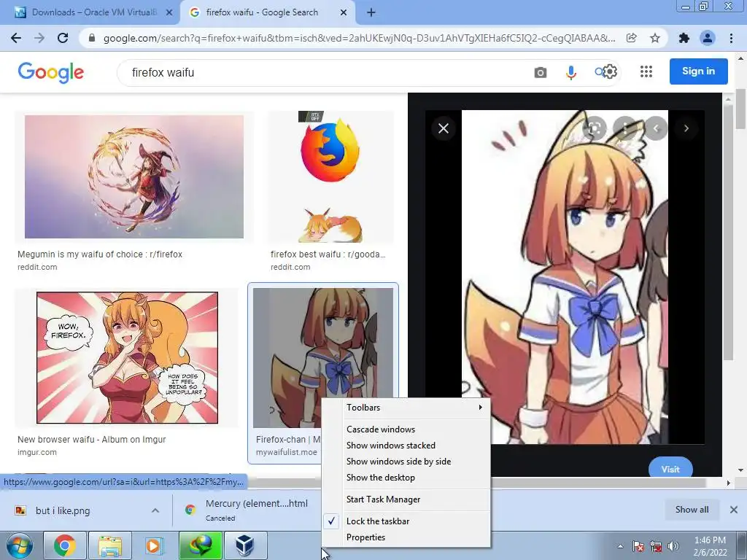Image resolution: width=747 pixels, height=560 pixels.
Task: Open the Windows Start button
Action: coord(20,545)
